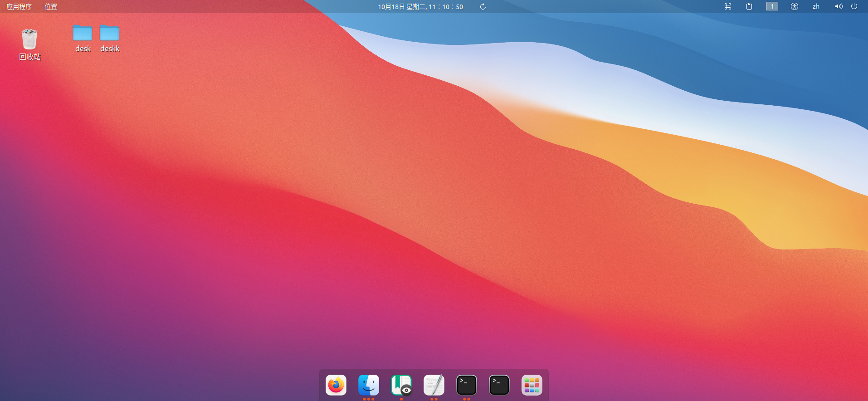
Task: Click the deskk folder name label
Action: point(110,49)
